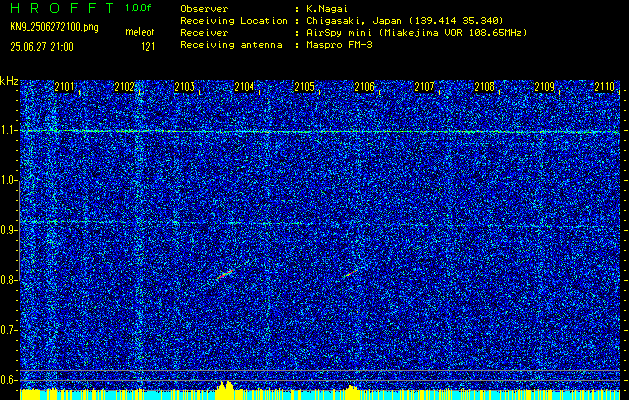Click the 2108 time marker
Image resolution: width=629 pixels, height=400 pixels.
485,87
